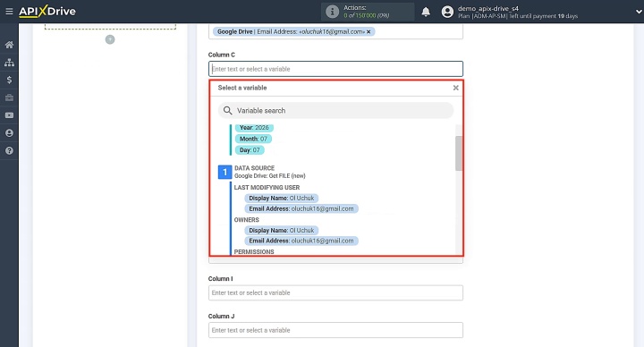Select the Month: 07 variable

pos(253,139)
